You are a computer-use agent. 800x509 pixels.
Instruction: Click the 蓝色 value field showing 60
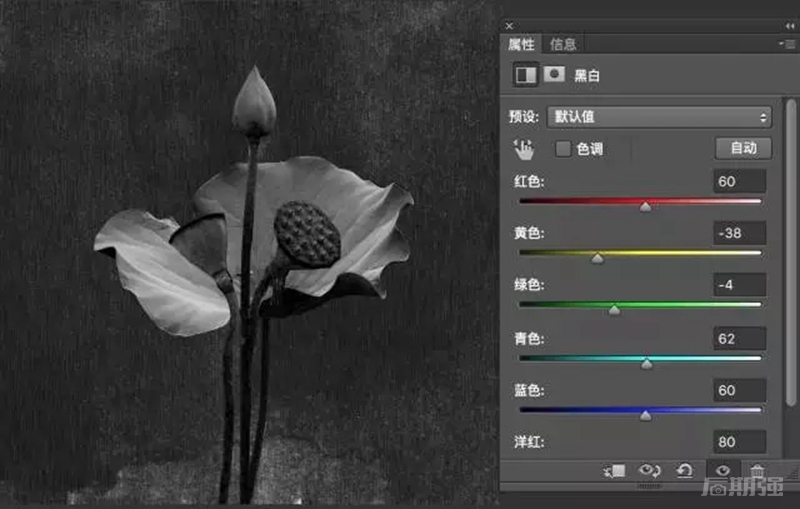pos(739,390)
